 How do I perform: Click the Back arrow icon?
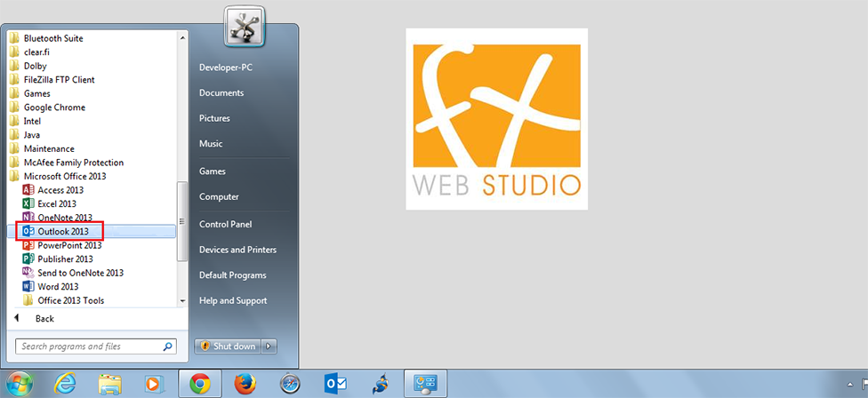click(x=17, y=318)
